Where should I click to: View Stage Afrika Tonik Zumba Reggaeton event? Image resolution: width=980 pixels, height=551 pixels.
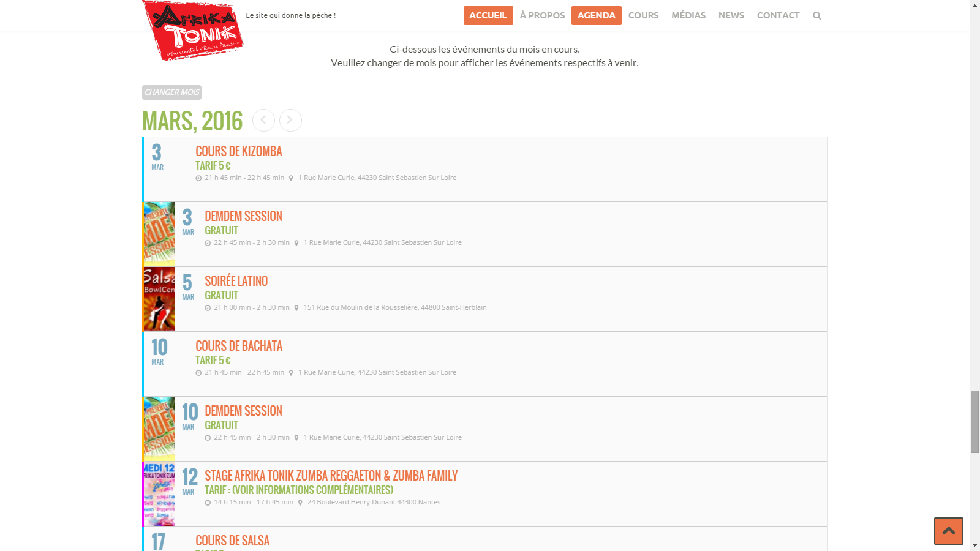[331, 476]
